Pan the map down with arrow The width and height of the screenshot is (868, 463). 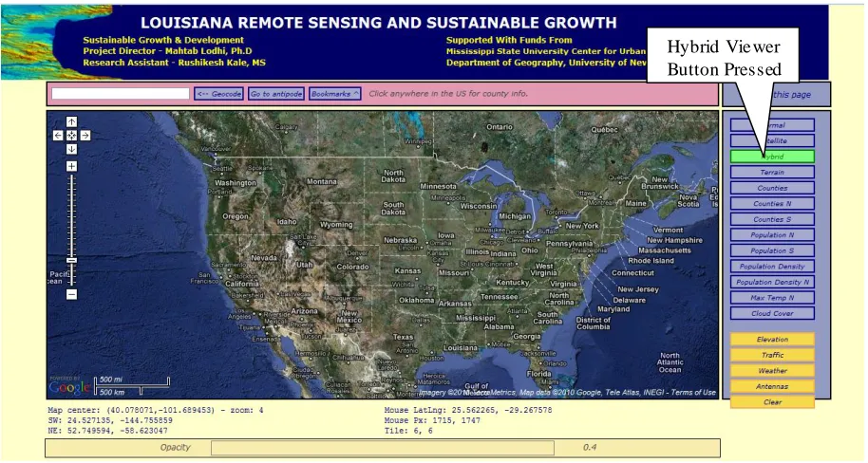[72, 149]
